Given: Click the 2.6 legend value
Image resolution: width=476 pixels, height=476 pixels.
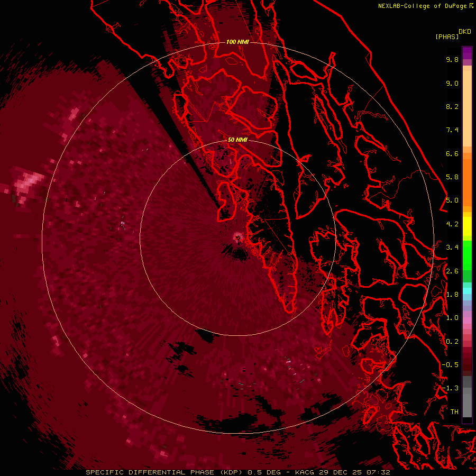Looking at the screenshot, I should coord(452,271).
